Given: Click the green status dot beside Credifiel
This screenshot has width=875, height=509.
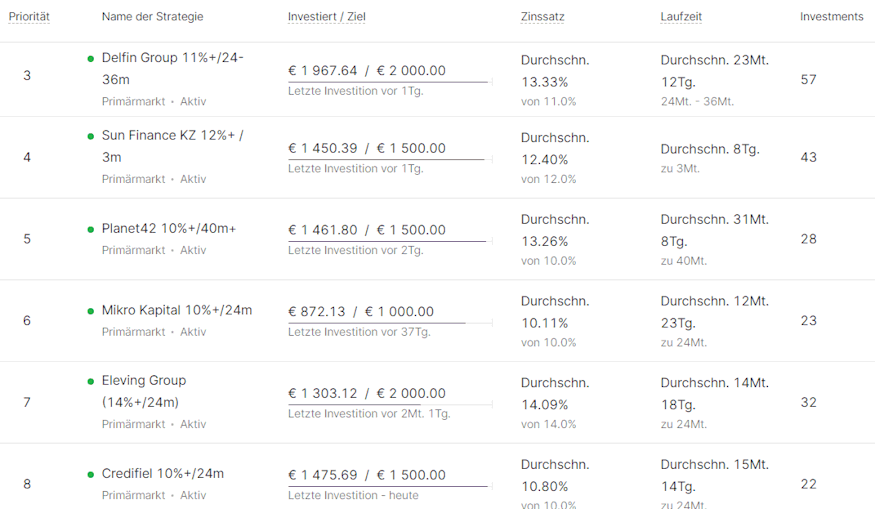Looking at the screenshot, I should coord(90,474).
